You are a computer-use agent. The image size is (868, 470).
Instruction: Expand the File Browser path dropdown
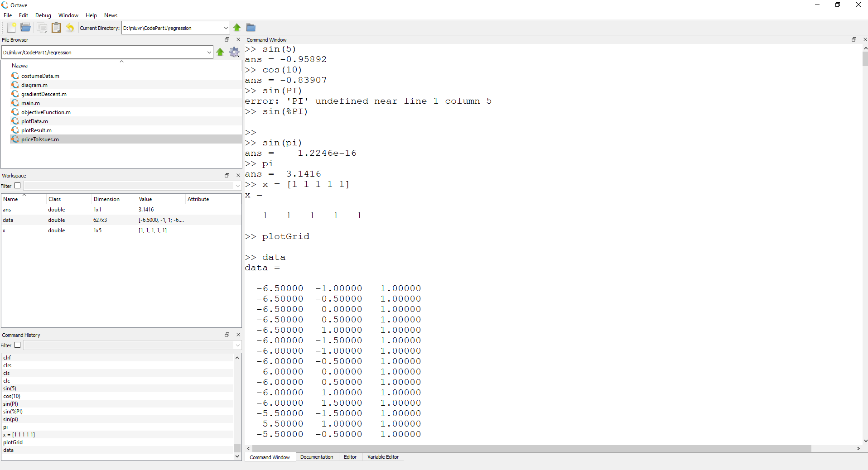point(209,52)
